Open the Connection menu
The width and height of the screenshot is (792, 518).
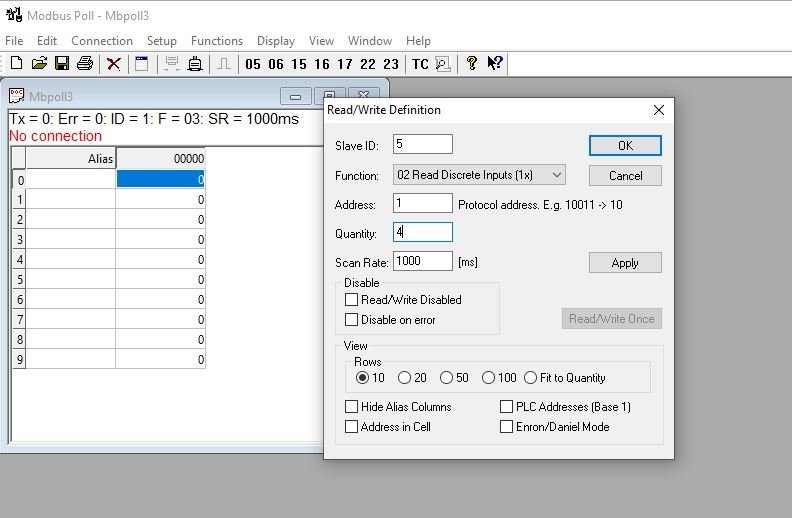[102, 41]
